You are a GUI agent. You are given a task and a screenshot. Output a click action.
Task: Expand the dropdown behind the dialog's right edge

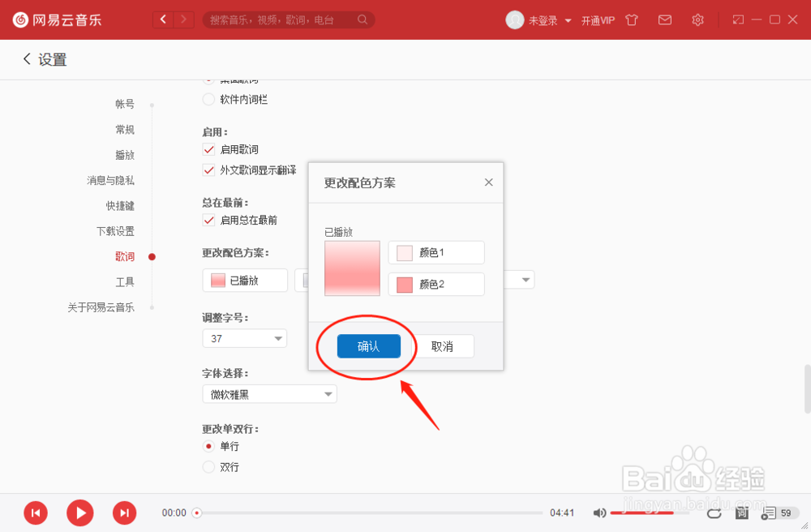526,280
